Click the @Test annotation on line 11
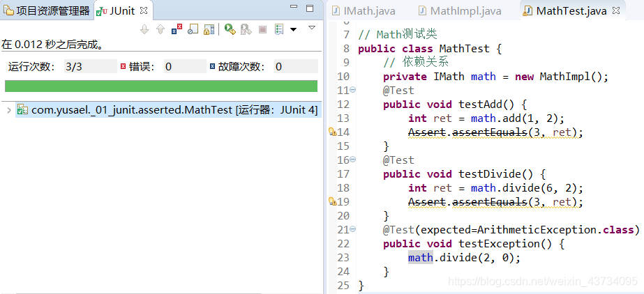This screenshot has width=644, height=294. pos(398,91)
